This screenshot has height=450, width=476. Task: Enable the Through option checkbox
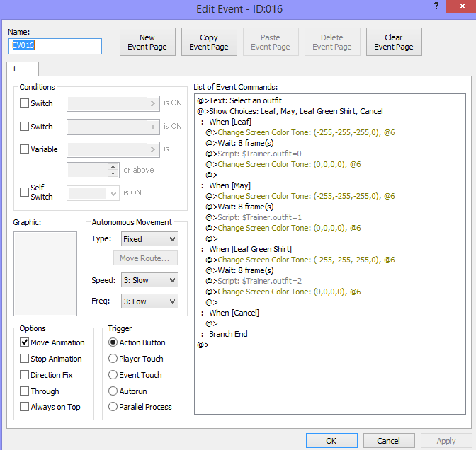25,391
